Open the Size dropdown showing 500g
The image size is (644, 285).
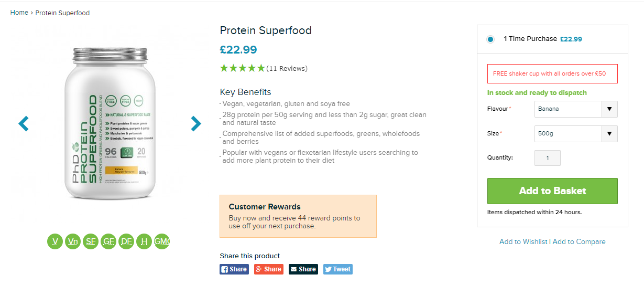(x=576, y=134)
